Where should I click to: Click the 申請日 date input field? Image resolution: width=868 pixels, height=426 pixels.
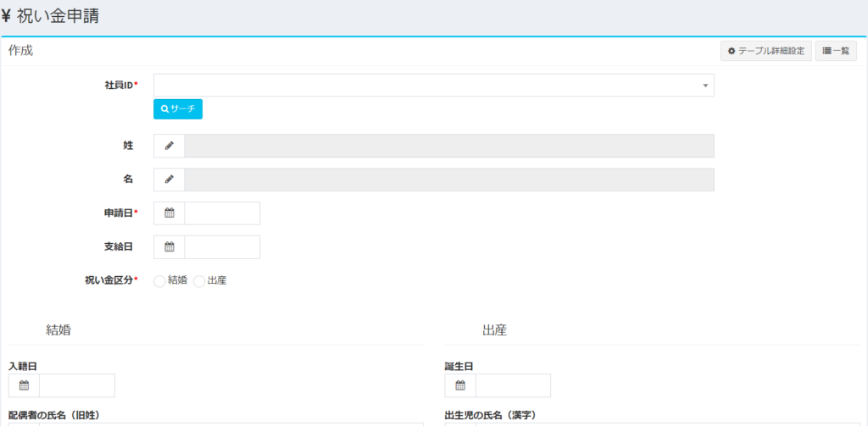(222, 213)
